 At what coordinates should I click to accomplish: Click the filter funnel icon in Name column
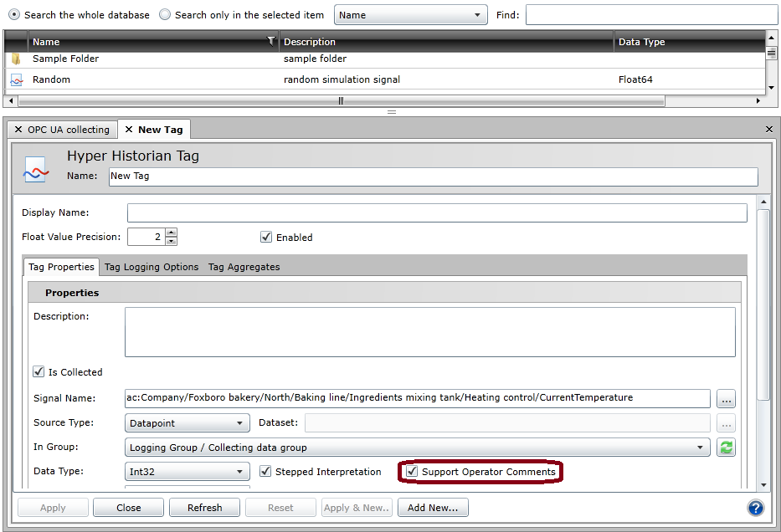pyautogui.click(x=270, y=41)
